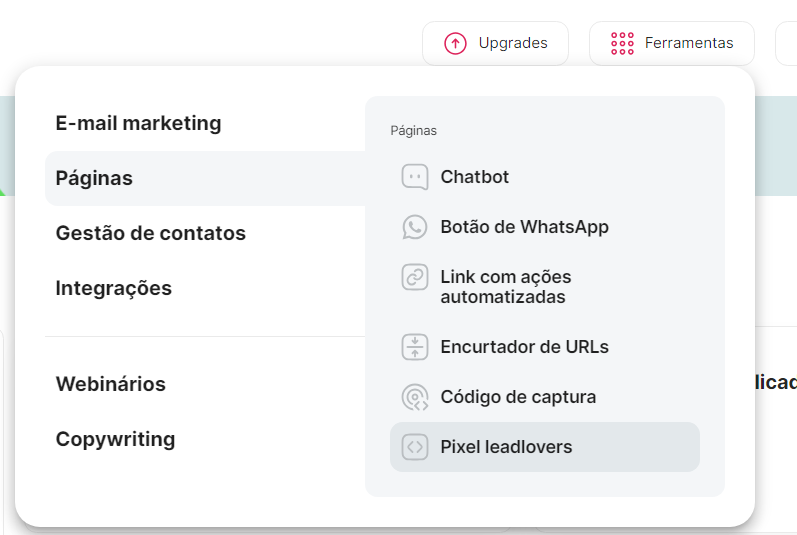
Task: Choose Copywriting from the left menu
Action: [115, 439]
